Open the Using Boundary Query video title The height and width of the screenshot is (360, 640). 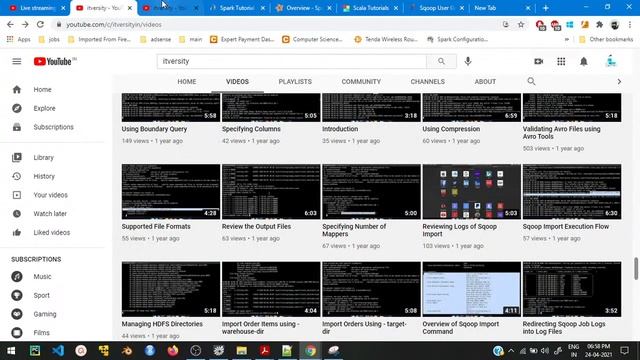point(154,129)
